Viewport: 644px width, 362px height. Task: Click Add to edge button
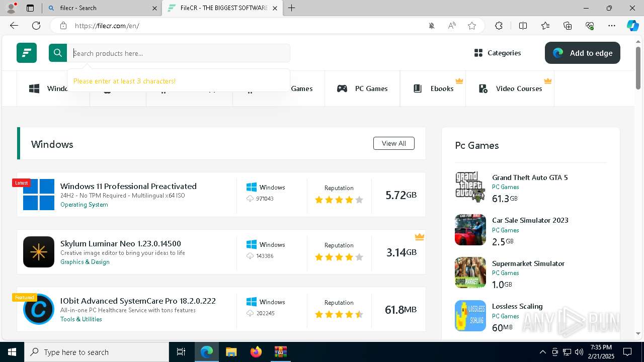583,53
